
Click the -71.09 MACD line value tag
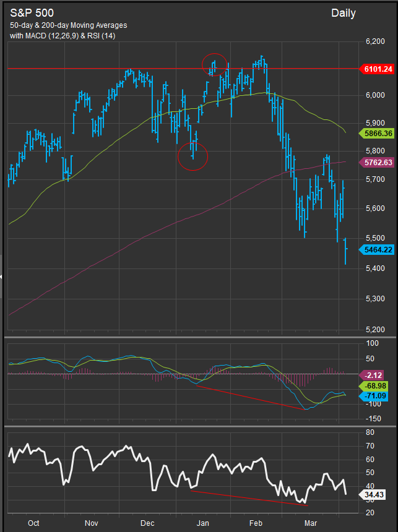click(374, 396)
